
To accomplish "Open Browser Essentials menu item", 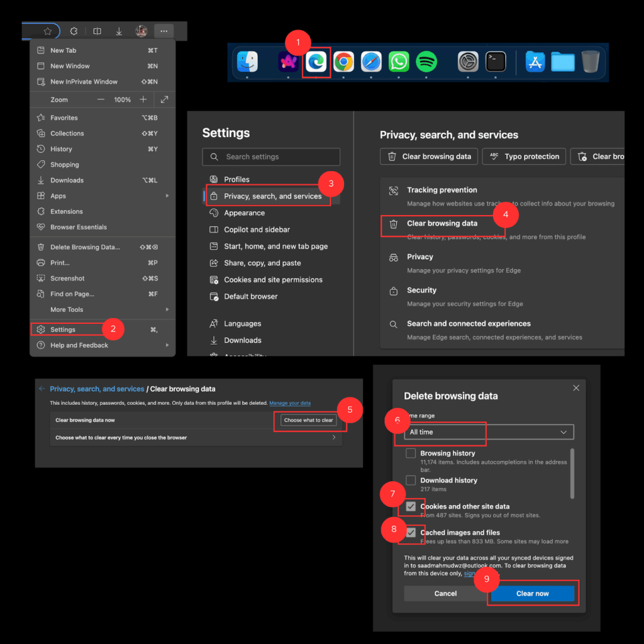I will tap(103, 227).
